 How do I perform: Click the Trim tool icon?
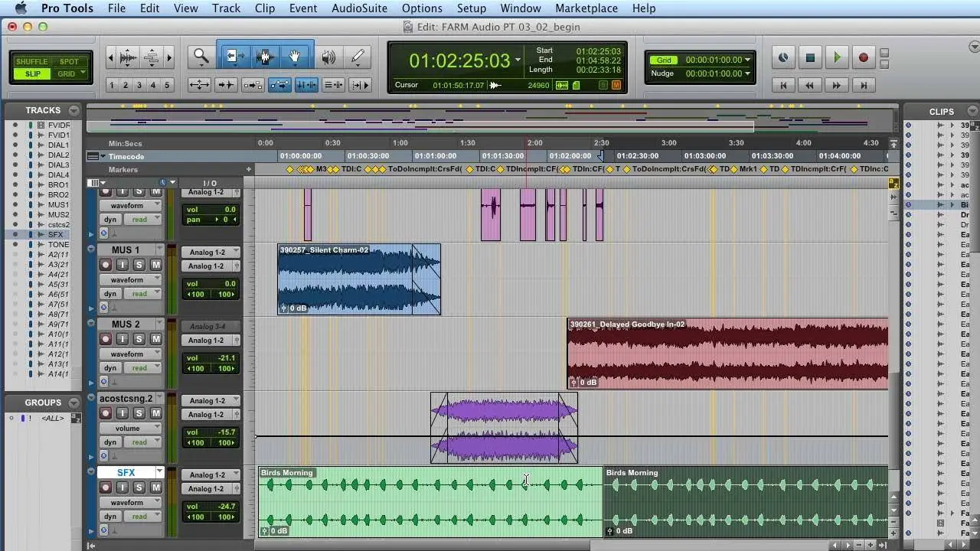pyautogui.click(x=234, y=57)
